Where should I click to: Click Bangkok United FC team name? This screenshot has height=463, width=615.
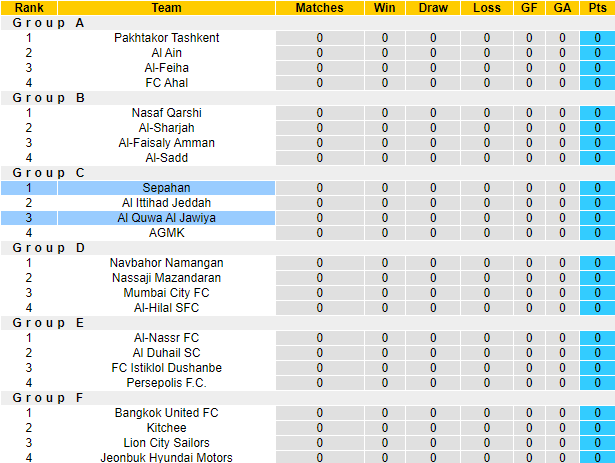pos(166,413)
